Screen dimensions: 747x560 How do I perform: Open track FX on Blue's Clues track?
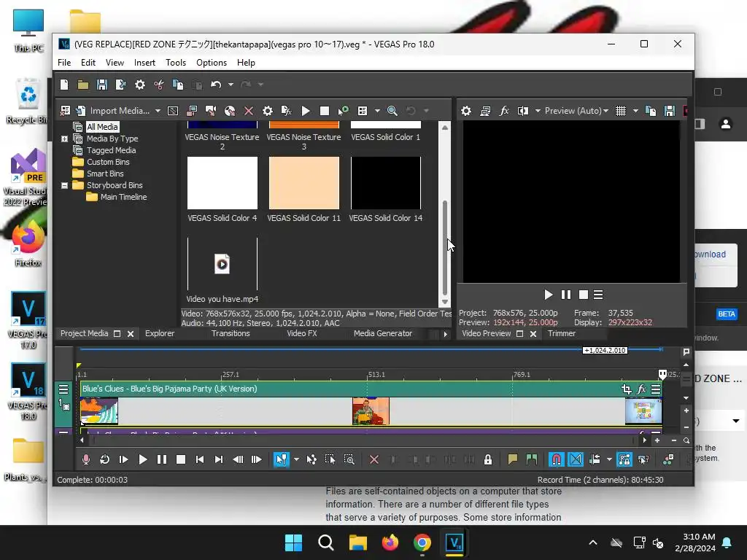coord(641,389)
